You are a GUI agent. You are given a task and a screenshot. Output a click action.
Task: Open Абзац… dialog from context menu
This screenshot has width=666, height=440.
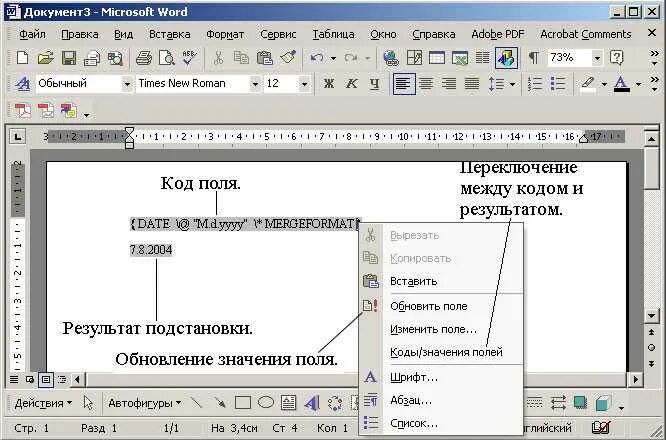click(x=441, y=400)
